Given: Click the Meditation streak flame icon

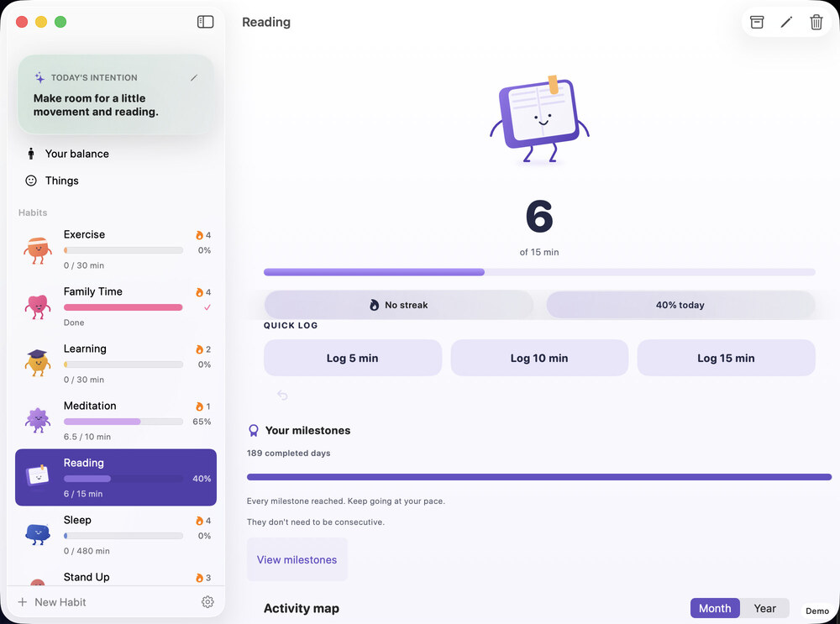Looking at the screenshot, I should (x=199, y=406).
